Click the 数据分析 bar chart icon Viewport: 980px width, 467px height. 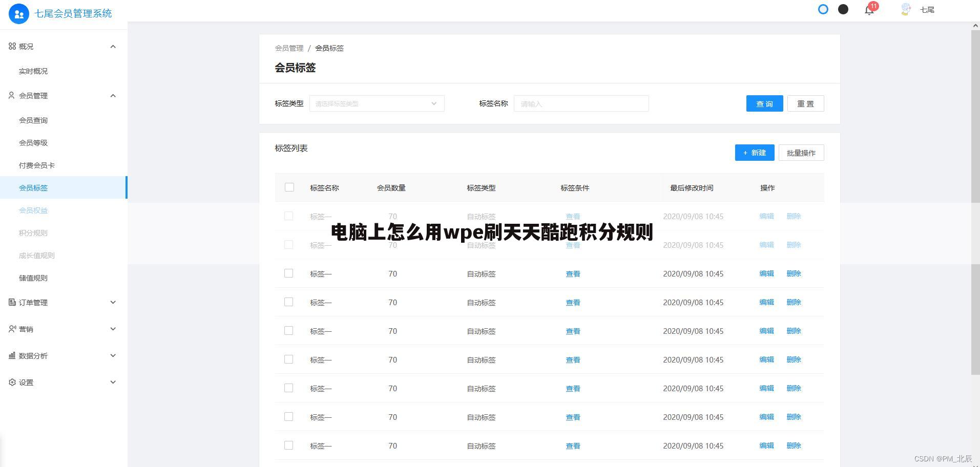coord(12,355)
